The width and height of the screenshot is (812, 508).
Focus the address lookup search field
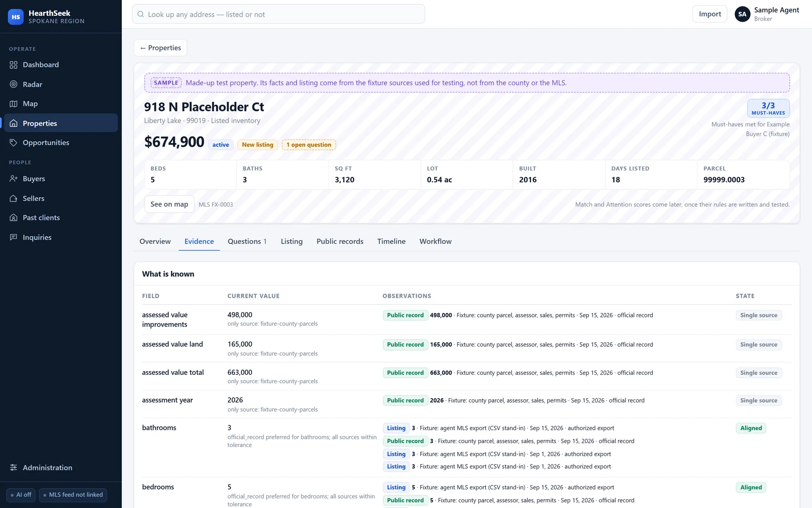coord(279,14)
